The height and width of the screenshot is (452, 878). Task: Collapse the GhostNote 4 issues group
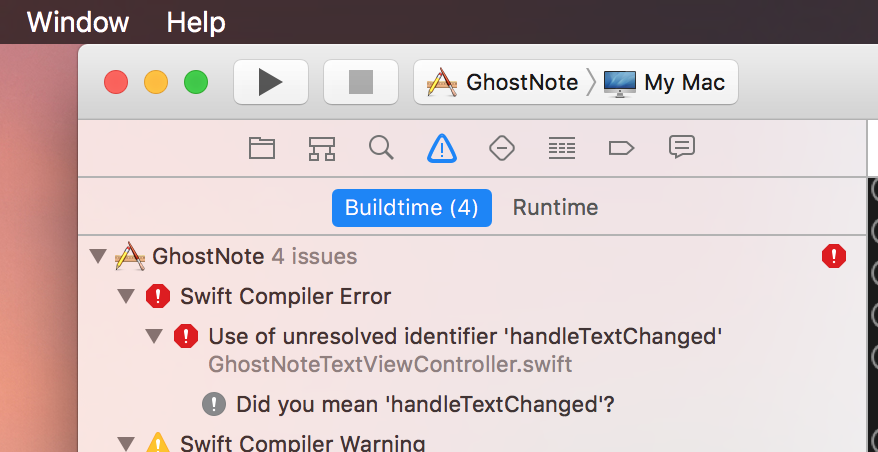point(98,257)
